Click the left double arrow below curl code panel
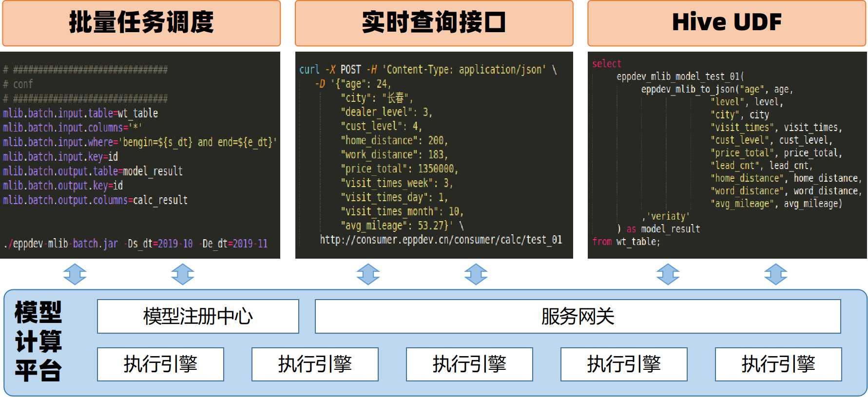This screenshot has width=868, height=397. point(368,274)
